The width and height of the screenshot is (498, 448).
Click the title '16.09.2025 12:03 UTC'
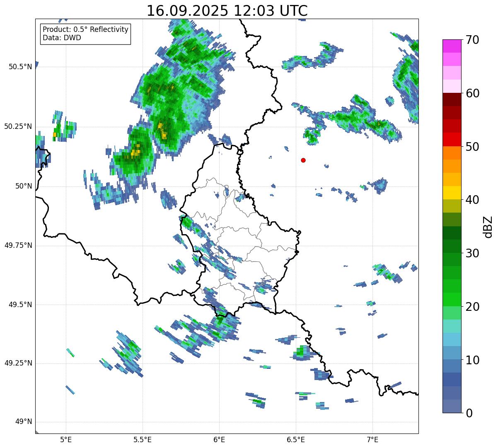tap(227, 11)
